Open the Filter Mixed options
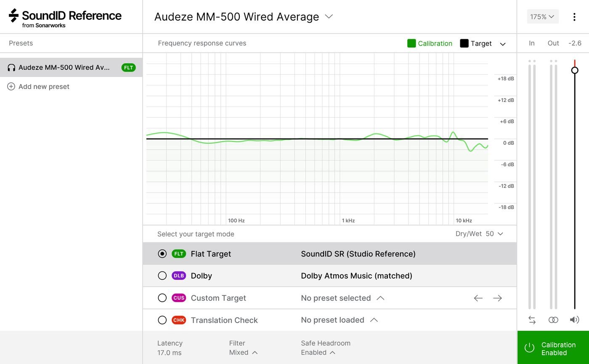The height and width of the screenshot is (364, 589). click(x=243, y=353)
